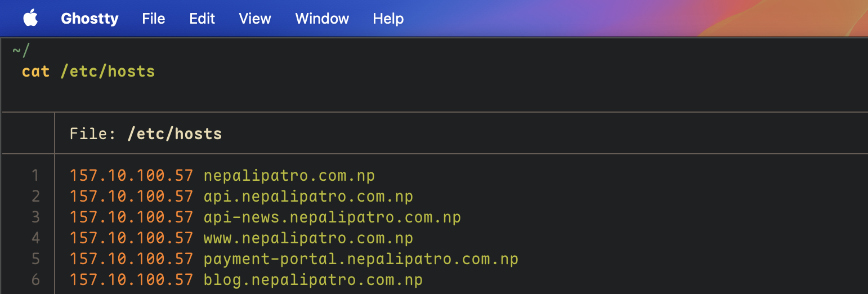Screen dimensions: 868x294
Task: Click hostname 'api-news.nepalipatro.com.np'
Action: pyautogui.click(x=332, y=217)
